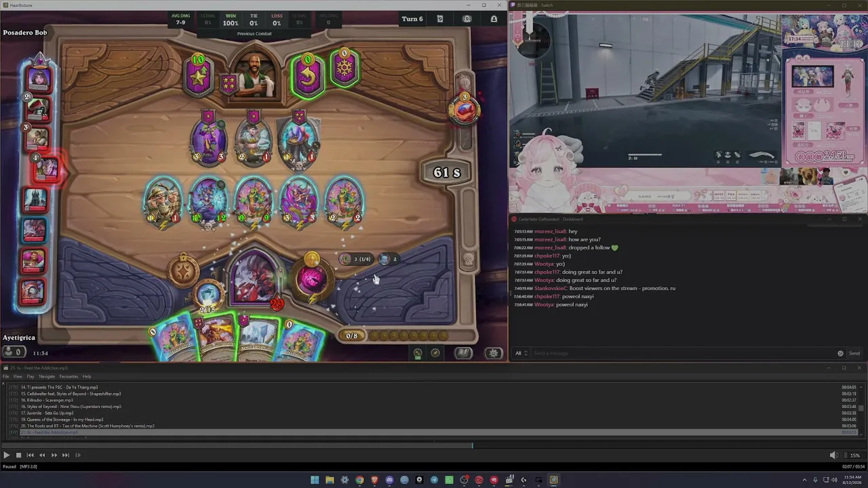Click the camera icon in the Hearthstone overlay
The image size is (868, 488).
point(467,19)
